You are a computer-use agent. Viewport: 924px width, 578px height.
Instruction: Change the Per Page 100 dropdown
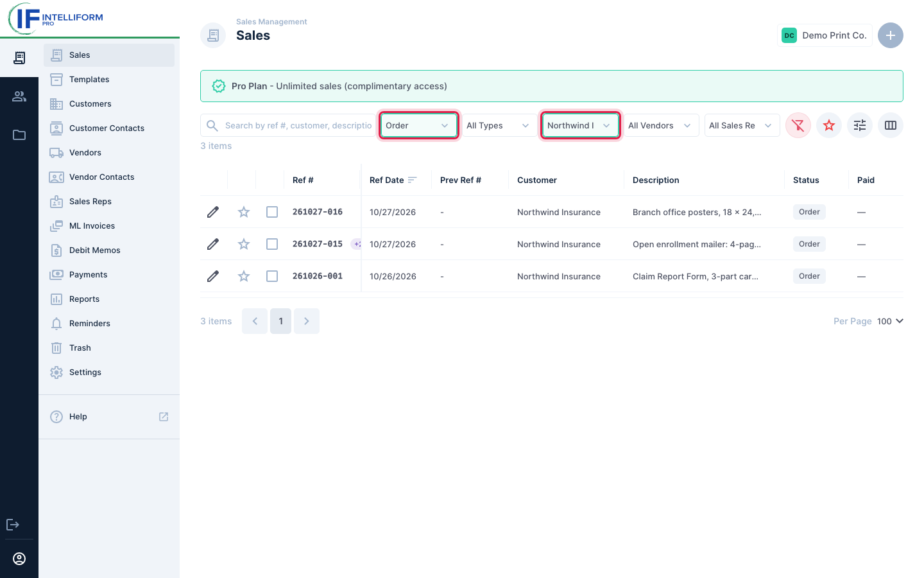click(x=890, y=321)
